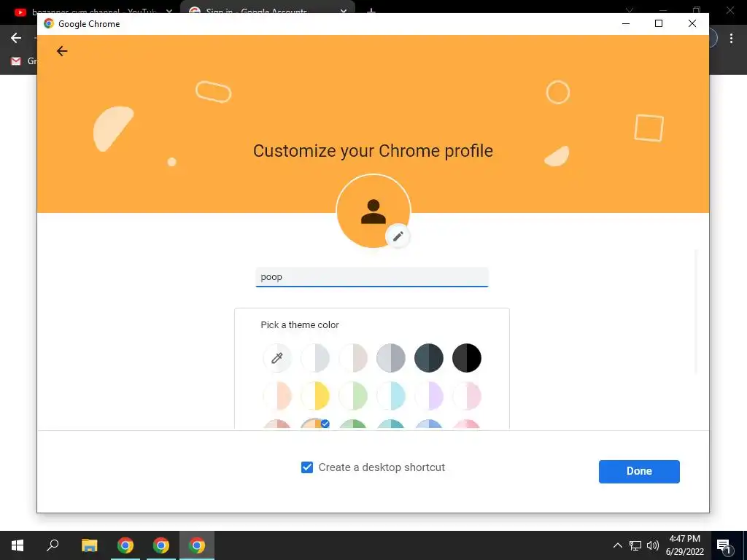Image resolution: width=747 pixels, height=560 pixels.
Task: Choose the light green theme color
Action: pyautogui.click(x=353, y=396)
